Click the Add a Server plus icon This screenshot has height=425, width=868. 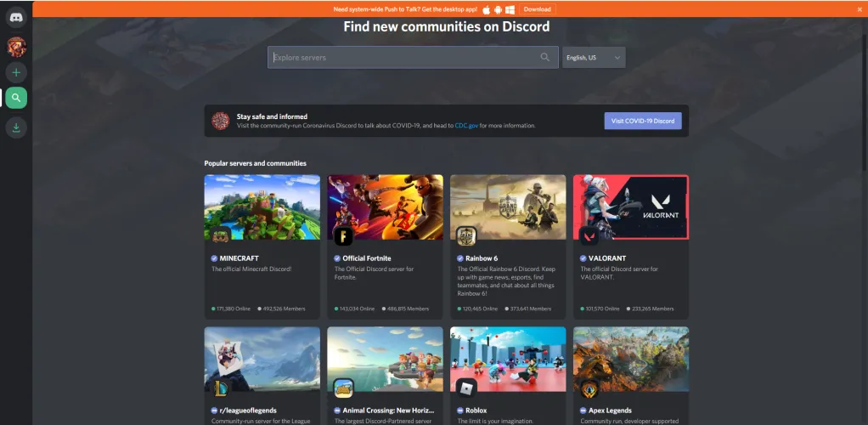16,72
